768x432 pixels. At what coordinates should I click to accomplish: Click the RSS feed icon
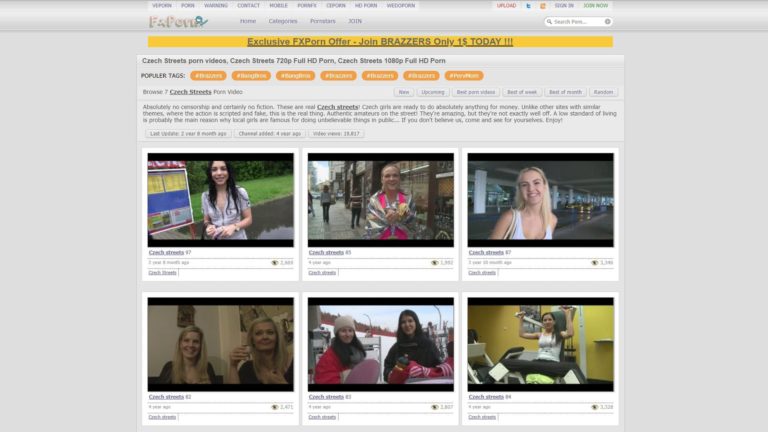click(543, 6)
